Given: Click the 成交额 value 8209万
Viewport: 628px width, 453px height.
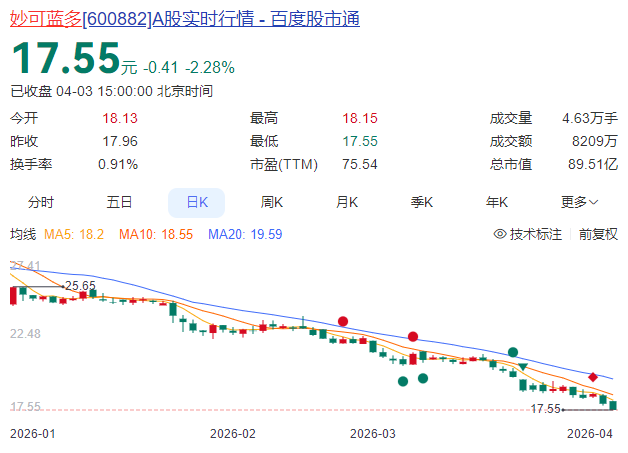Looking at the screenshot, I should 595,141.
